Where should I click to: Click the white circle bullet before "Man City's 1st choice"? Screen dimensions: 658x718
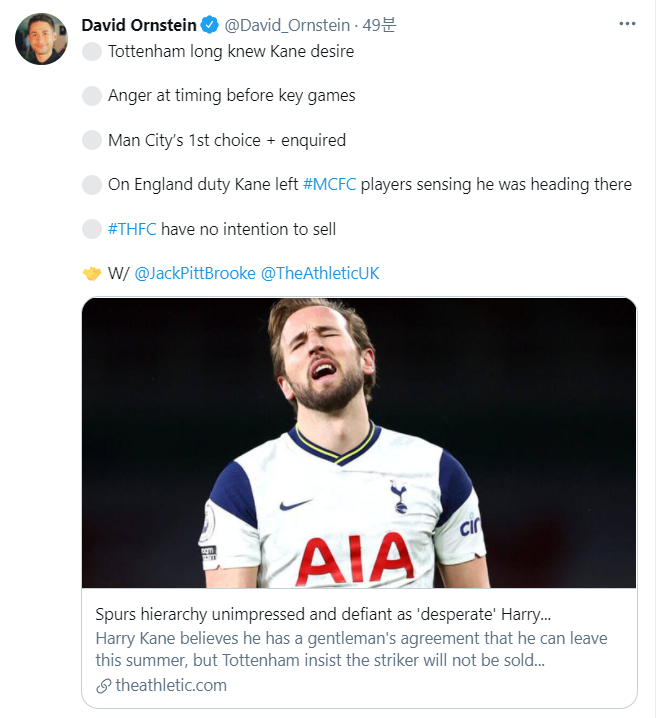point(92,140)
